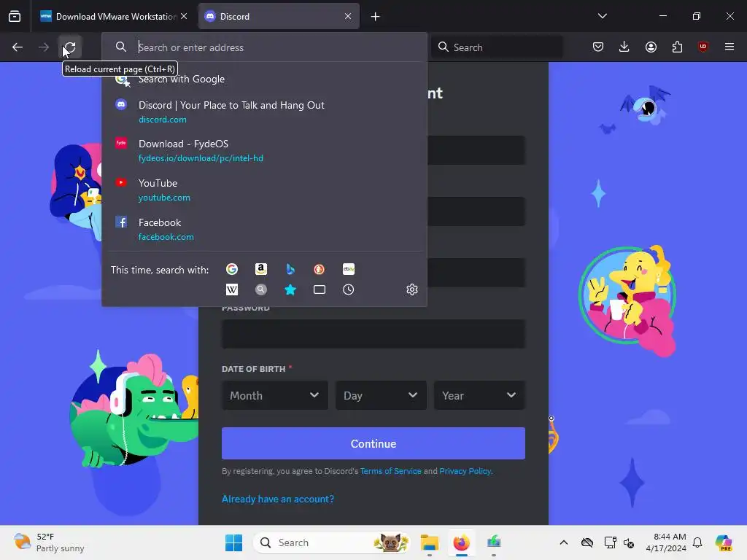Viewport: 747px width, 560px height.
Task: Show hidden system tray icons
Action: click(564, 542)
